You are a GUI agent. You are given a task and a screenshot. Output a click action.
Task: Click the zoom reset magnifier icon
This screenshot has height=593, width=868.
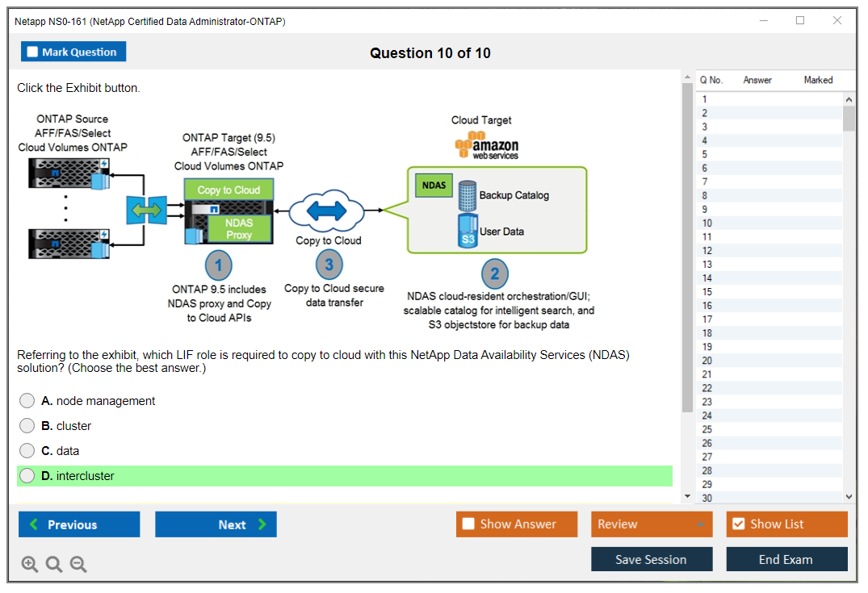click(54, 565)
